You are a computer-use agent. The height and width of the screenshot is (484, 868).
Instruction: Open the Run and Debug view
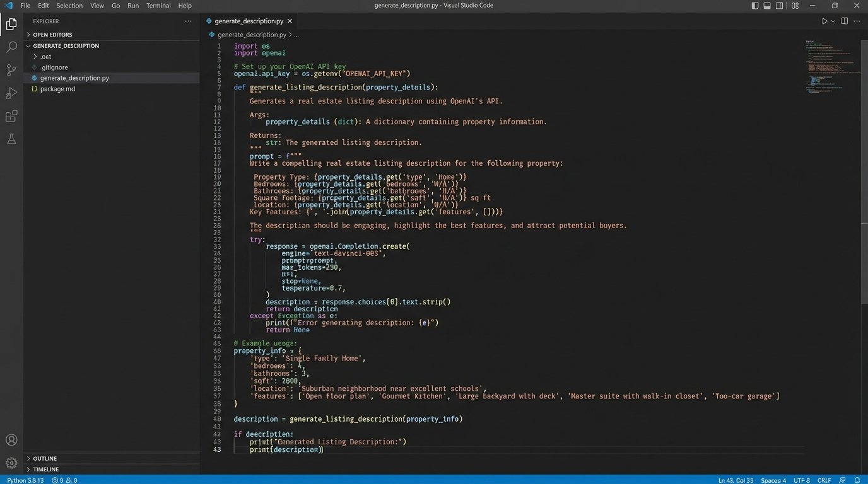11,93
